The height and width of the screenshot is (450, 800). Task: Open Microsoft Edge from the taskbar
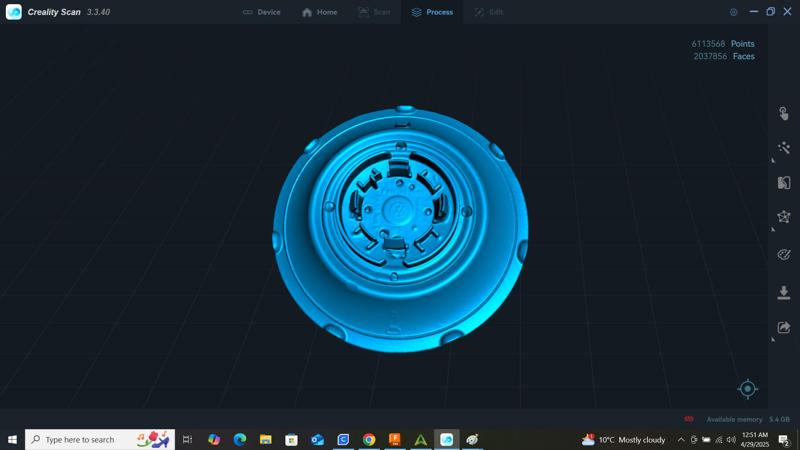[240, 439]
